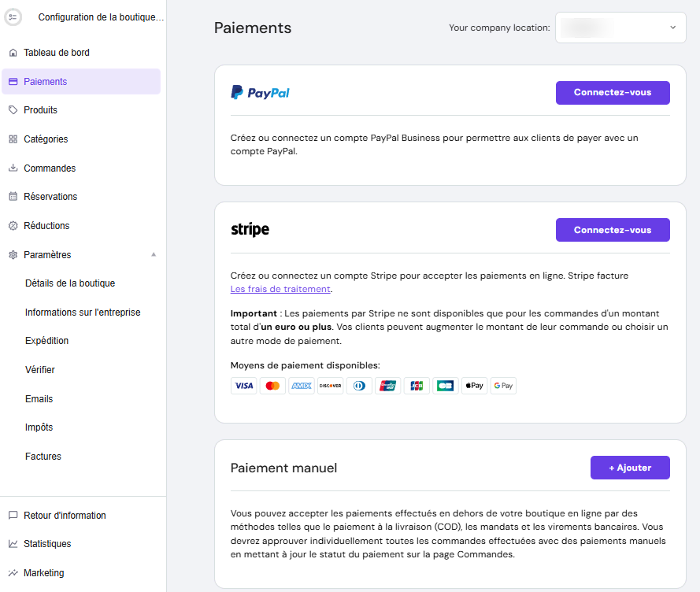Click the Diners Club card icon
The width and height of the screenshot is (700, 592).
(359, 386)
